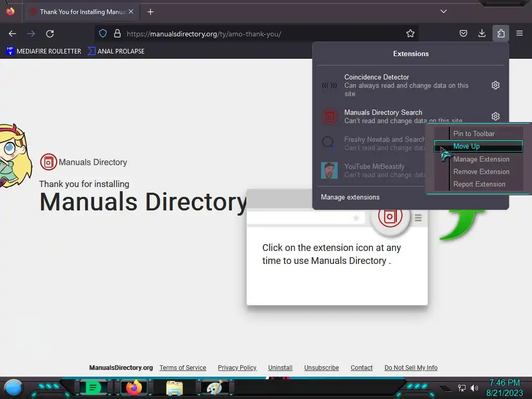Click illustration's hamburger menu icon
532x399 pixels.
point(418,218)
